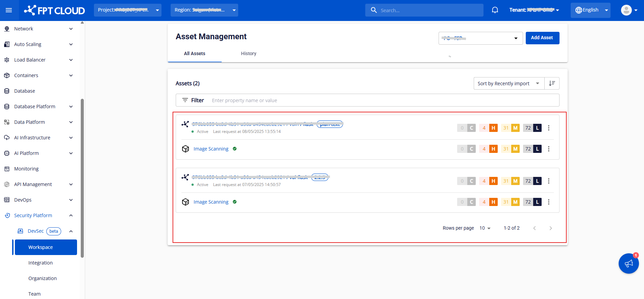Click the high severity badge on first asset
The width and height of the screenshot is (644, 299).
pyautogui.click(x=493, y=128)
